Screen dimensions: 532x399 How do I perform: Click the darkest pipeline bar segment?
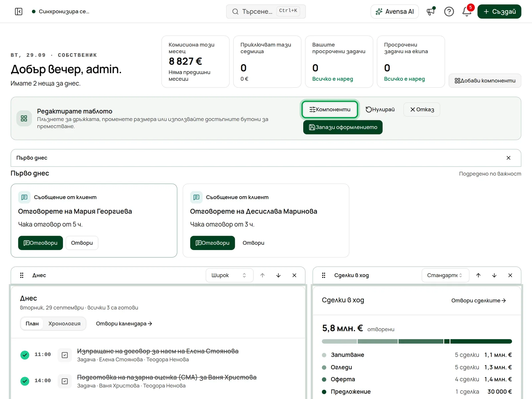[x=481, y=341]
